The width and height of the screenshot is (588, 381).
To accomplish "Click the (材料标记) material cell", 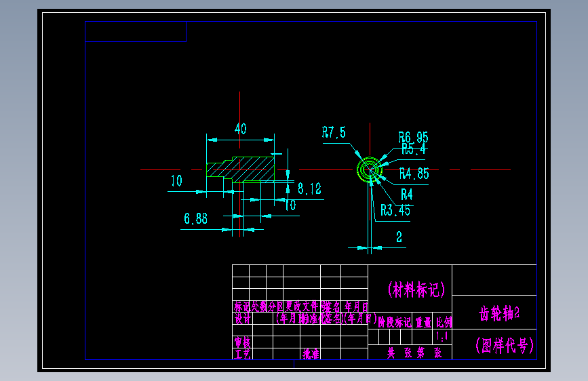I will [416, 289].
